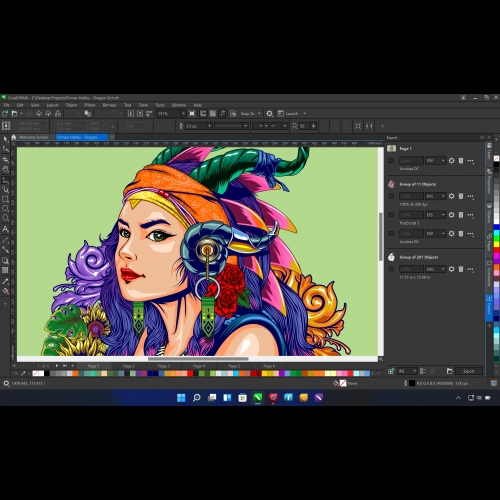Select the Ellipse tool in toolbox

pyautogui.click(x=5, y=209)
